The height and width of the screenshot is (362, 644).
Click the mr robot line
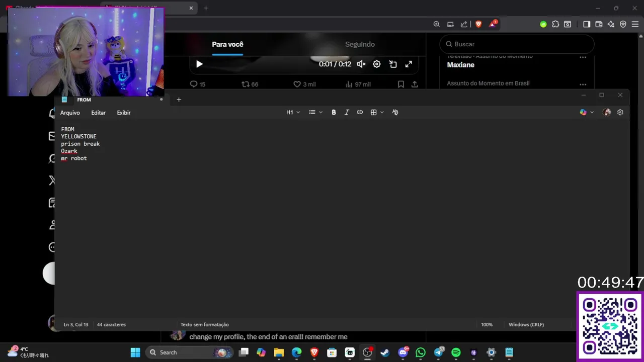74,158
